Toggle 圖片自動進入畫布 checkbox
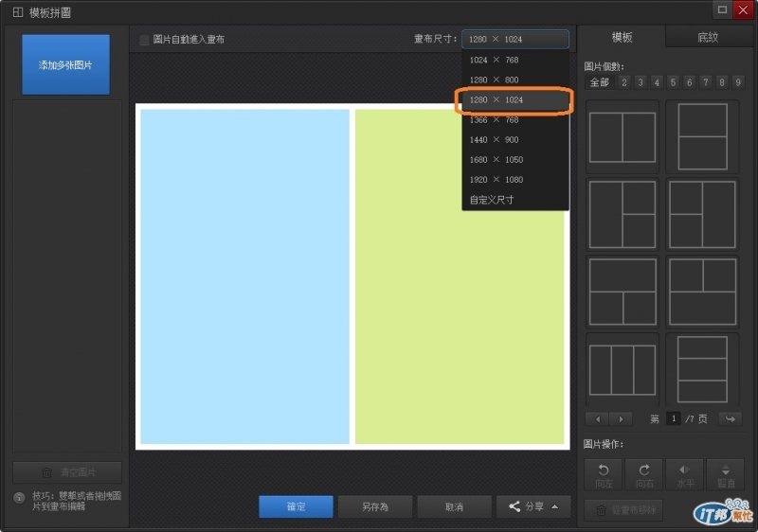The height and width of the screenshot is (532, 758). pos(144,40)
